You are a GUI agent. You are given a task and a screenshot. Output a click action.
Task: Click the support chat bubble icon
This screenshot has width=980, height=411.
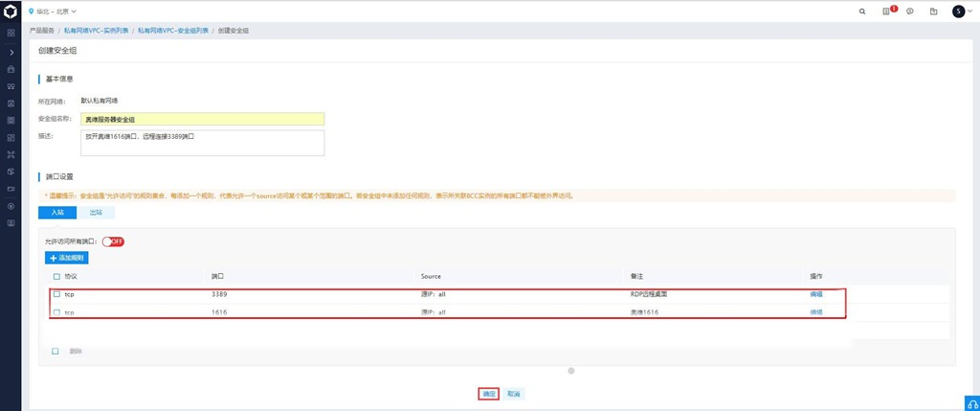(910, 11)
